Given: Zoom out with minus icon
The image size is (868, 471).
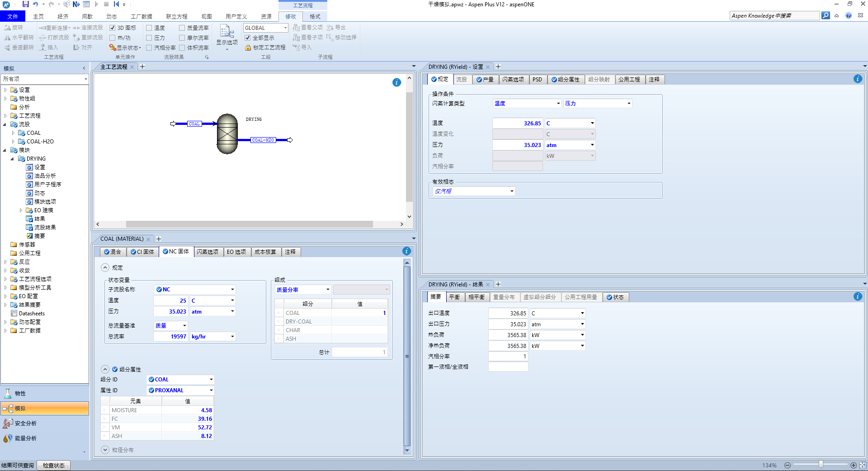Looking at the screenshot, I should coord(788,465).
